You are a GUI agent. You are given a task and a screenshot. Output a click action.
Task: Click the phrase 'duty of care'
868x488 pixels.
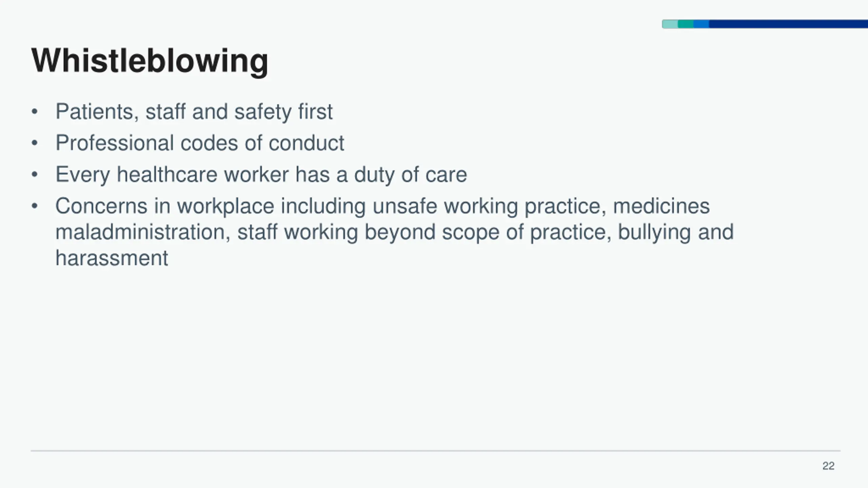(x=411, y=175)
